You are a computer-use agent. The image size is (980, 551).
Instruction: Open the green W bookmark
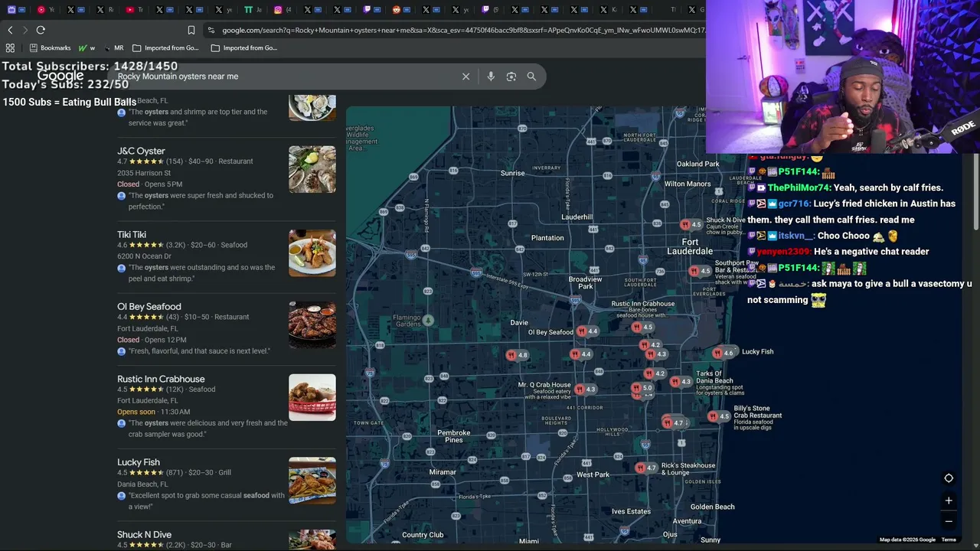[x=87, y=47]
